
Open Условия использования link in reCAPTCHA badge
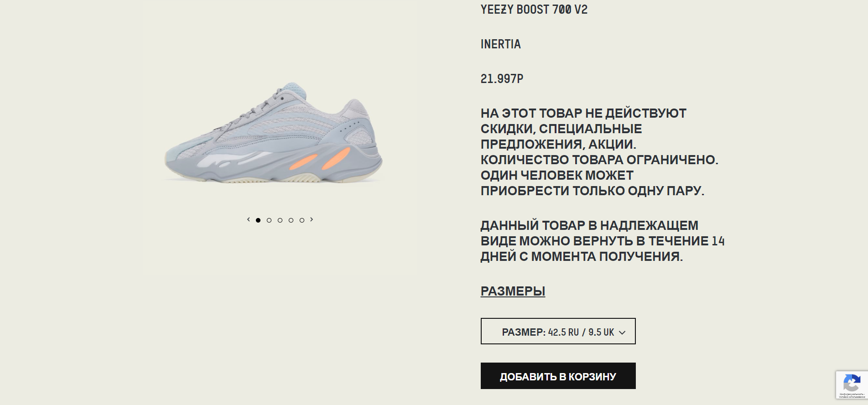point(852,397)
